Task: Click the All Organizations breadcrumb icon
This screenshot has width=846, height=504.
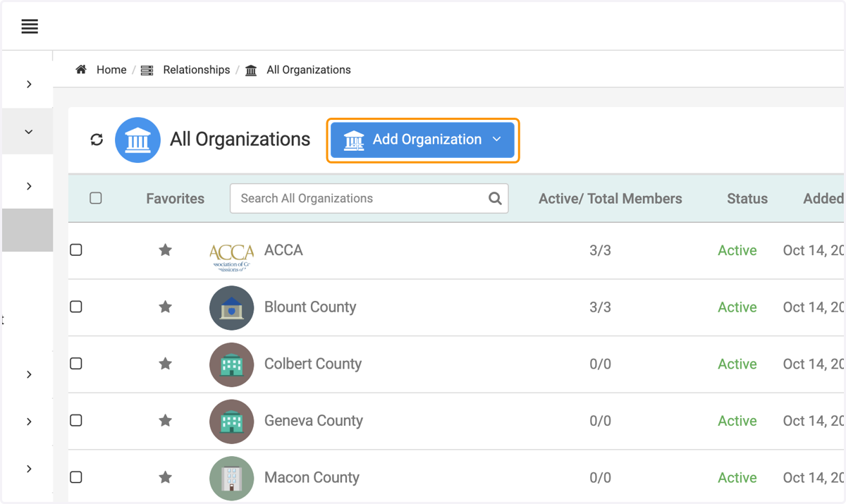Action: pos(251,70)
